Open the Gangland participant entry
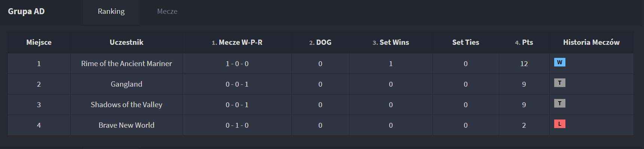 (126, 84)
